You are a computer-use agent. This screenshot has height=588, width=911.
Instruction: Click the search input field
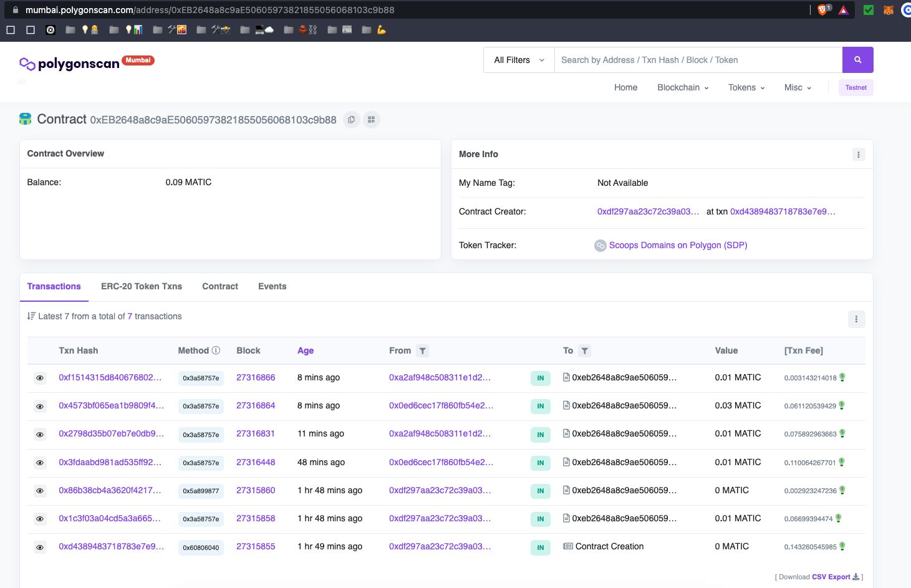698,60
